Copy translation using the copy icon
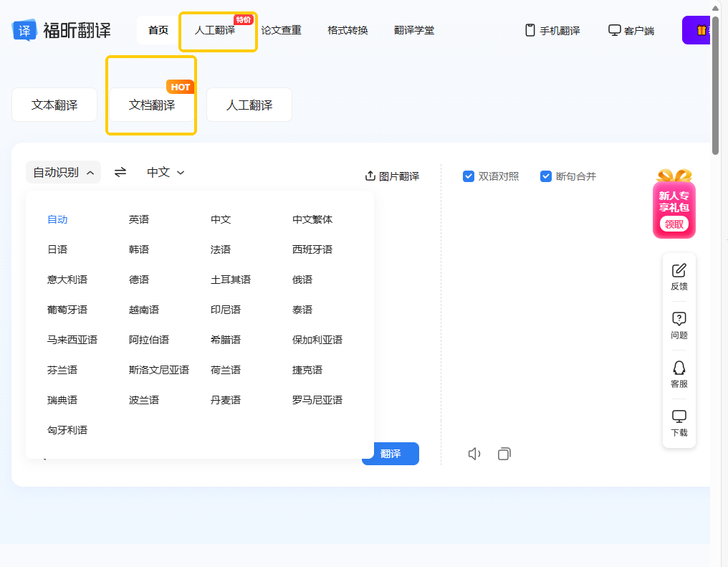728x567 pixels. [504, 454]
